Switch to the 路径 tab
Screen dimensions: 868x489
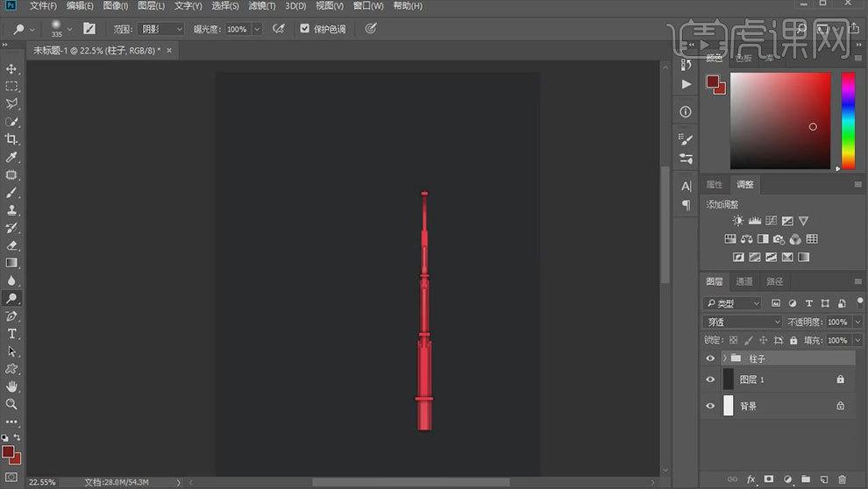pyautogui.click(x=774, y=281)
